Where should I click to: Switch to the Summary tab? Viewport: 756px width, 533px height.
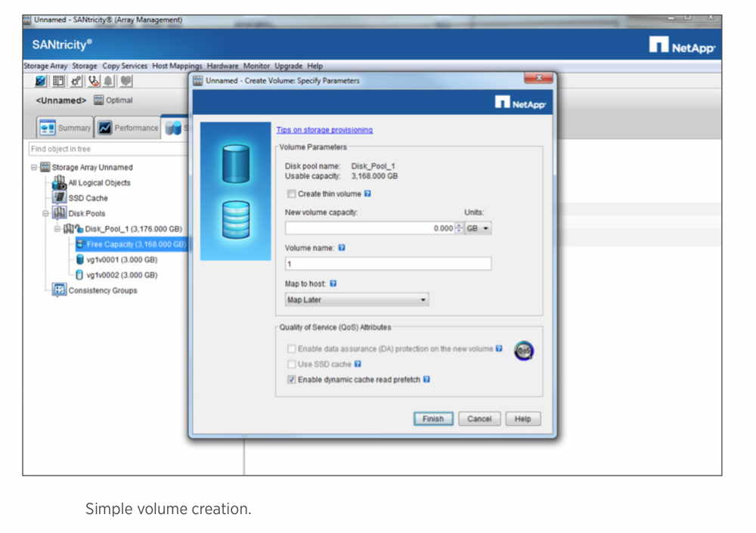coord(65,128)
